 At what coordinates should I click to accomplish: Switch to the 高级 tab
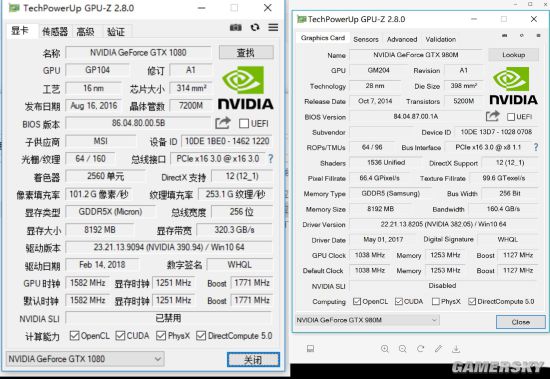85,32
